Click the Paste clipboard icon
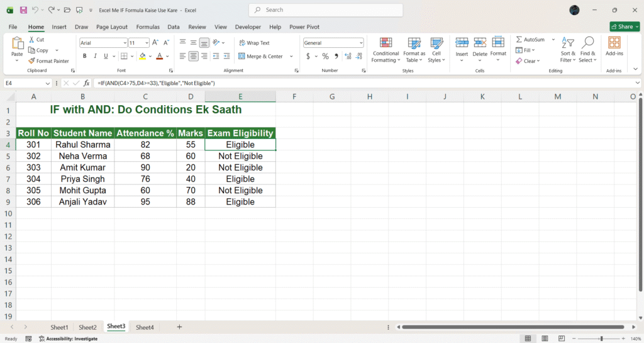This screenshot has height=343, width=644. [x=17, y=43]
